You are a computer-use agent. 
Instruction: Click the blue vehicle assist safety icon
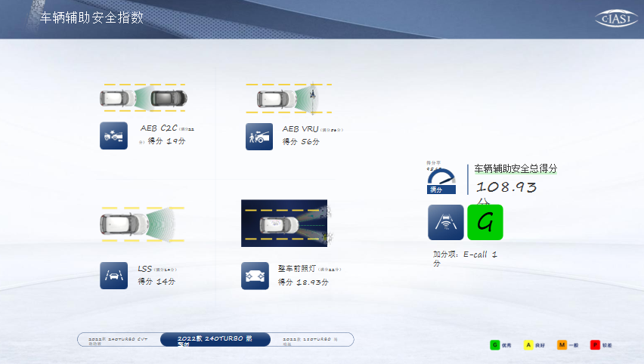tap(445, 222)
